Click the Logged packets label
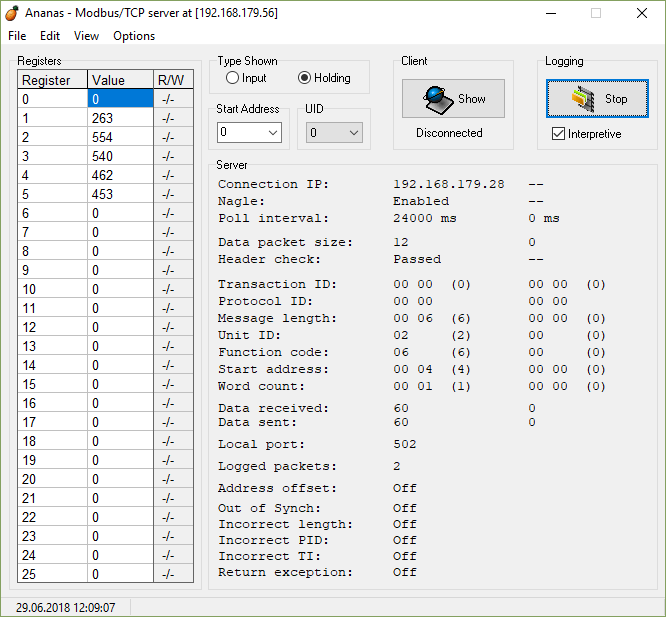The height and width of the screenshot is (617, 666). [x=277, y=466]
